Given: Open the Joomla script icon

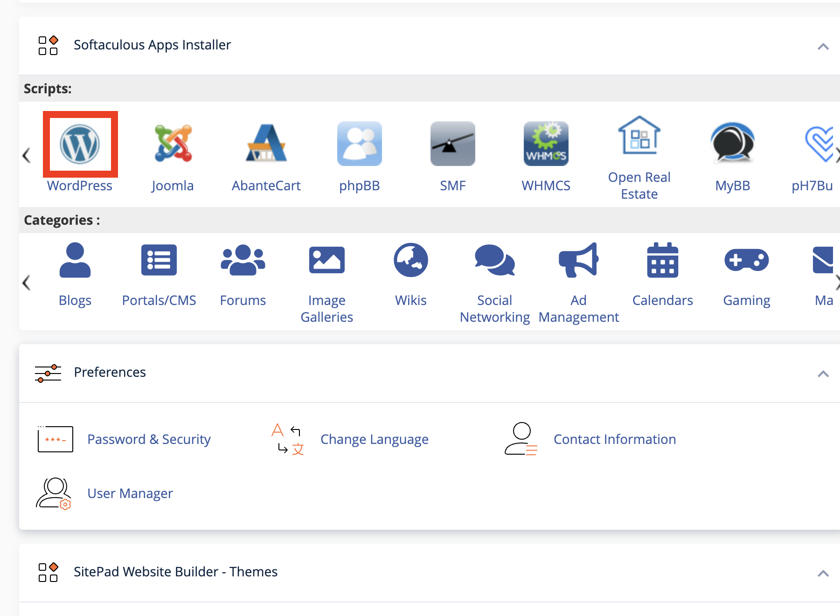Looking at the screenshot, I should tap(173, 143).
